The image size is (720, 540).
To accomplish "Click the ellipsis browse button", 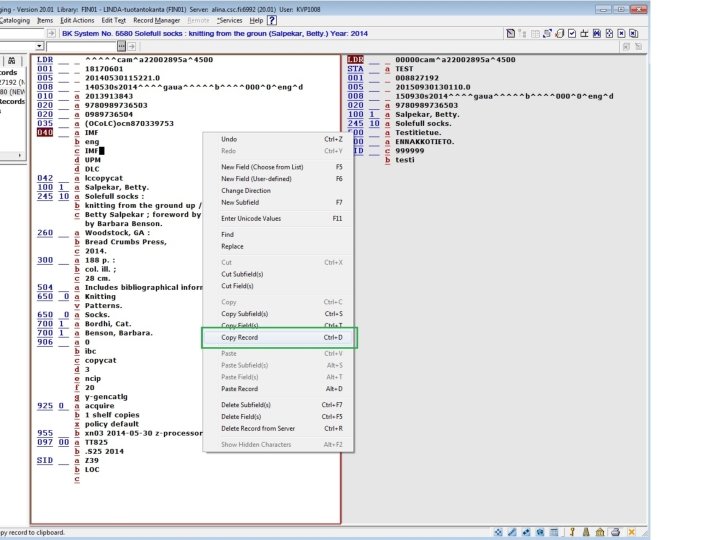I will pos(121,46).
